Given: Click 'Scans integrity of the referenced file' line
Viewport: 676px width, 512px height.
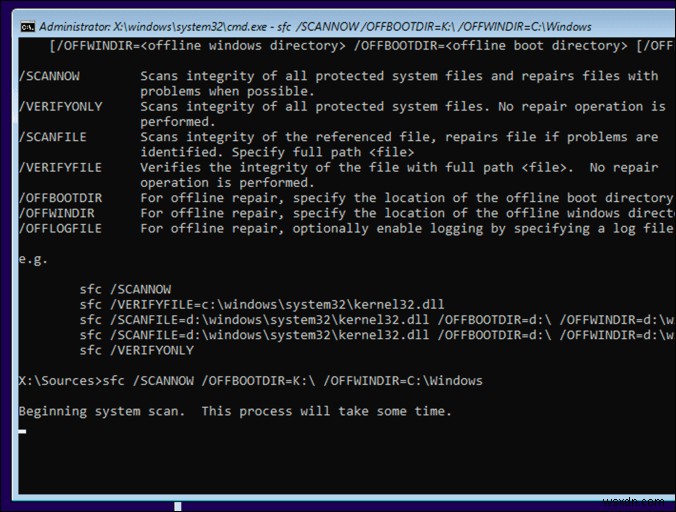Looking at the screenshot, I should [400, 137].
